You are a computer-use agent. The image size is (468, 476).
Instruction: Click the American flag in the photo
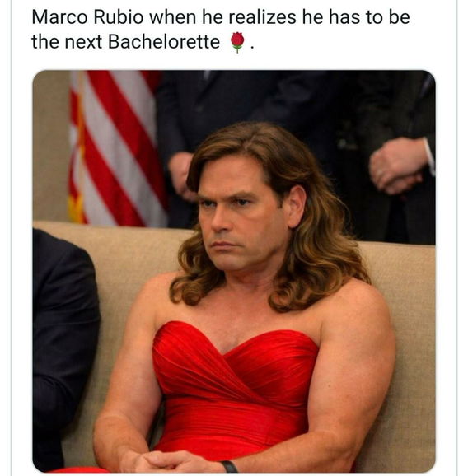click(117, 149)
